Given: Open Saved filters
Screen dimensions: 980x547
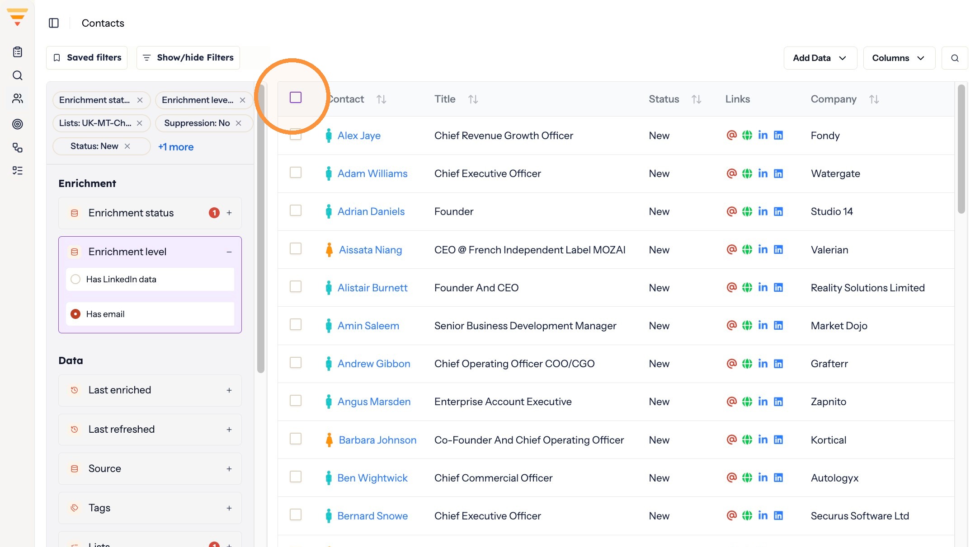Looking at the screenshot, I should pyautogui.click(x=87, y=58).
